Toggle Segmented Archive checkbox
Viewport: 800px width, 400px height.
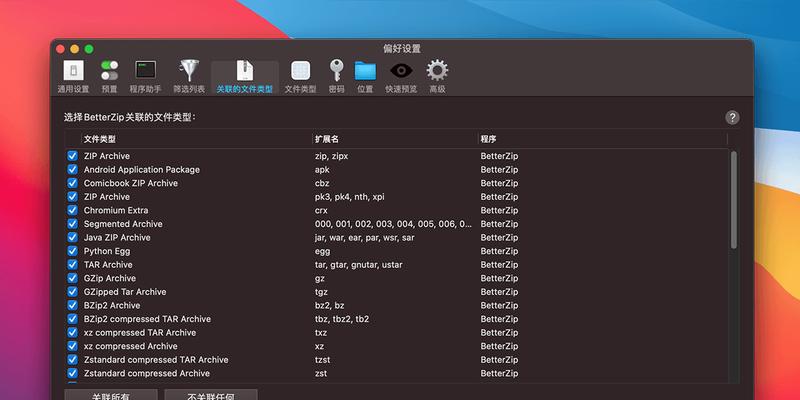72,223
